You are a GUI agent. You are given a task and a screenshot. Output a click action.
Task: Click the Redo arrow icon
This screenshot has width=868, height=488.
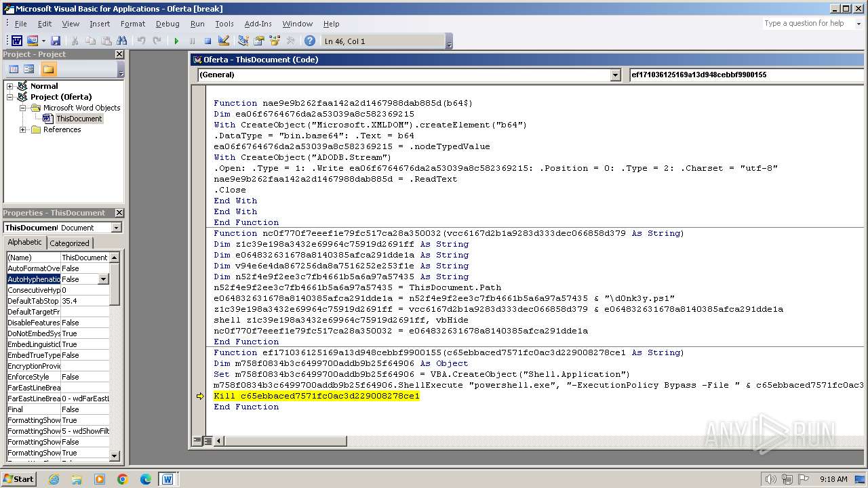click(x=157, y=41)
